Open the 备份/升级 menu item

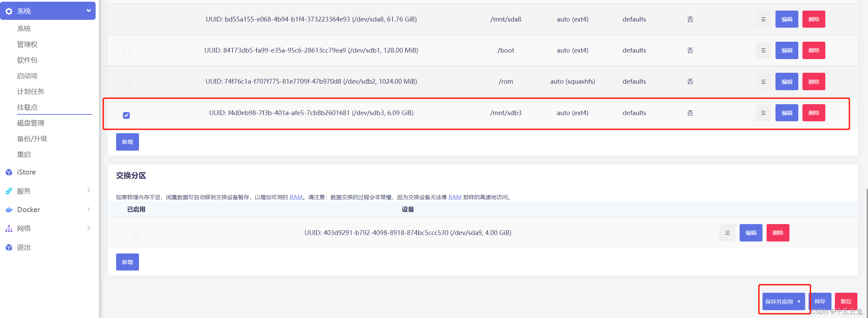tap(32, 139)
